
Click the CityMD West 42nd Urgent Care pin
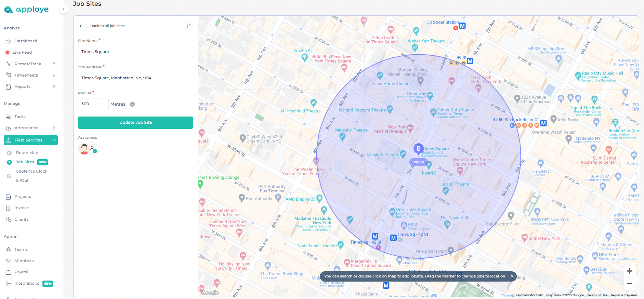(x=242, y=138)
